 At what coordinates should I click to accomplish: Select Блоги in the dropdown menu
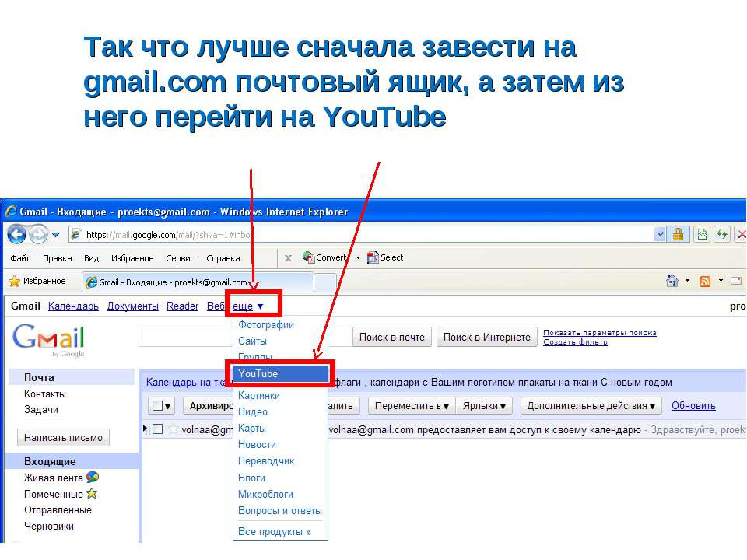252,478
